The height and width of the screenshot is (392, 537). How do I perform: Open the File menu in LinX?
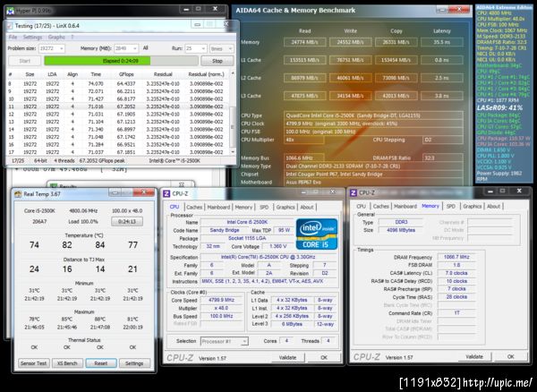click(x=13, y=37)
